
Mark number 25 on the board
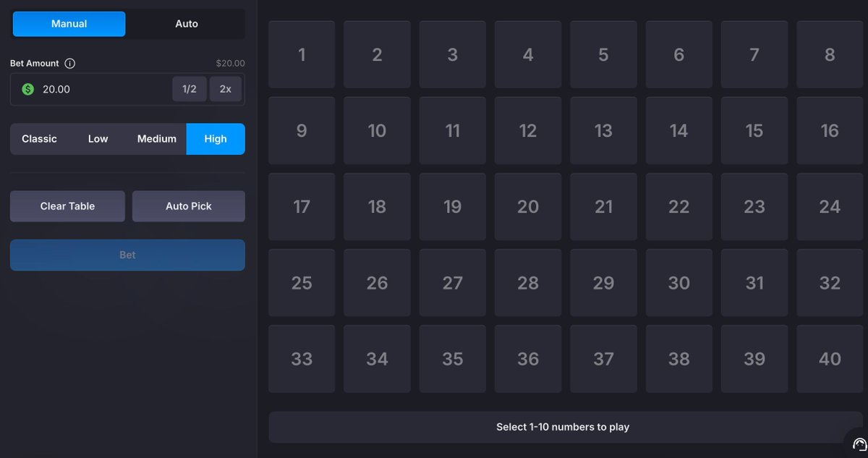[x=302, y=283]
